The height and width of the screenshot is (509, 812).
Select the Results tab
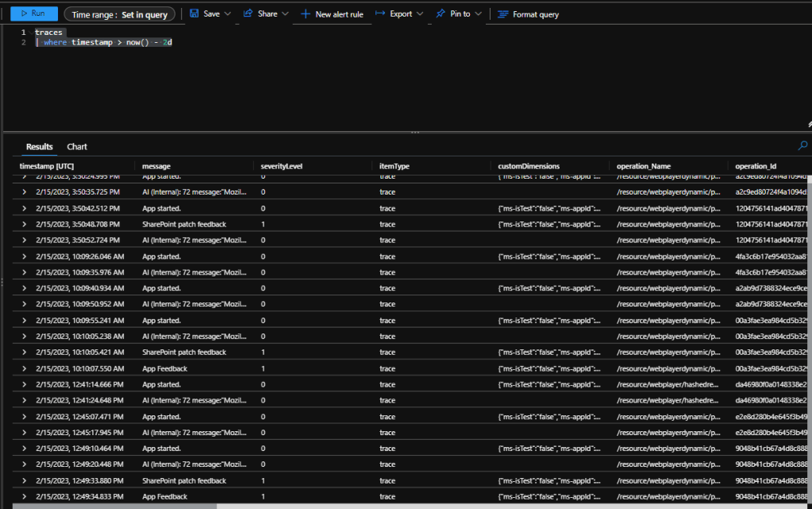click(40, 147)
